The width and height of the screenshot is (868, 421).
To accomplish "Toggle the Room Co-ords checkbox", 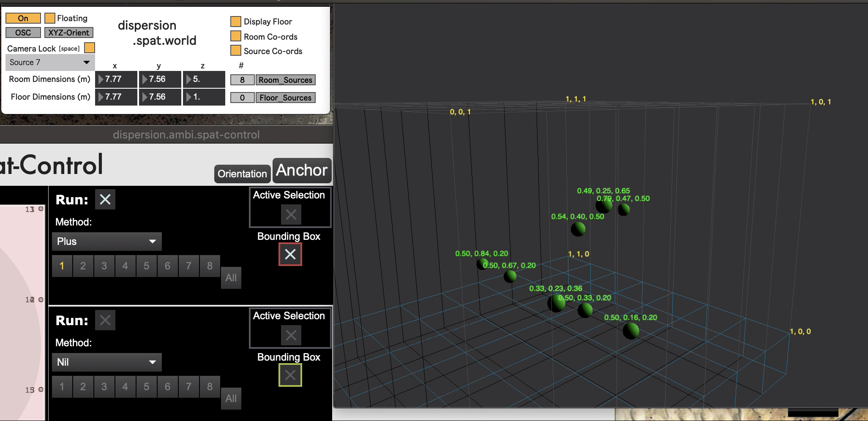I will (236, 36).
